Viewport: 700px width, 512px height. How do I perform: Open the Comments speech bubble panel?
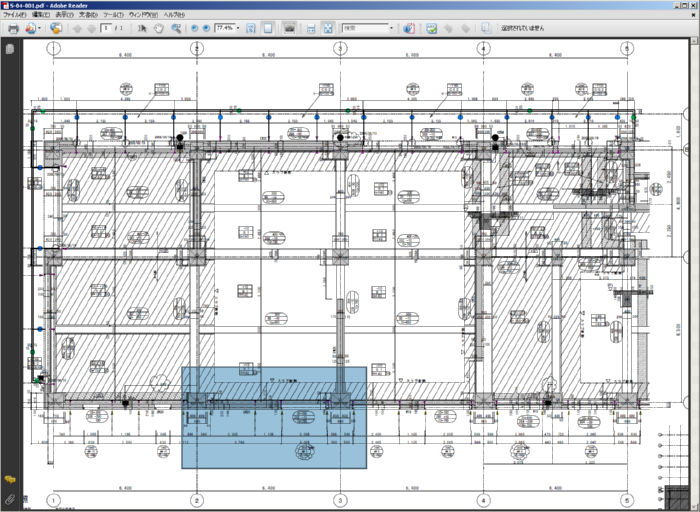10,480
